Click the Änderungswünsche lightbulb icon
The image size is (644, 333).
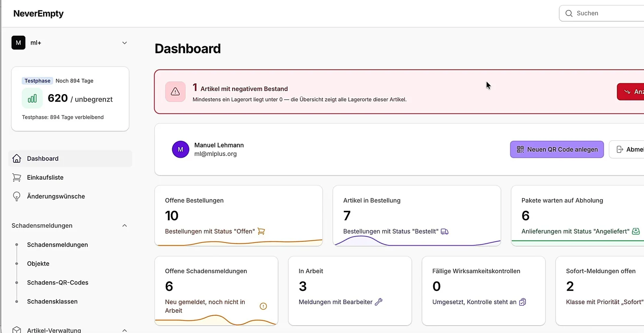point(17,196)
